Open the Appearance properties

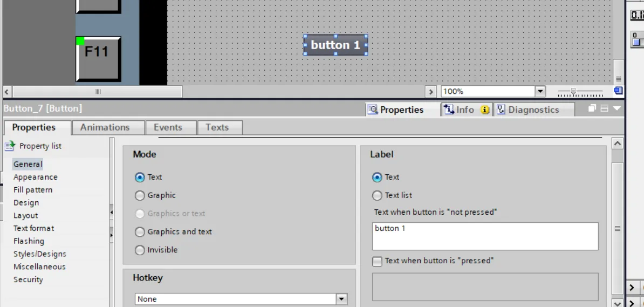pyautogui.click(x=35, y=177)
